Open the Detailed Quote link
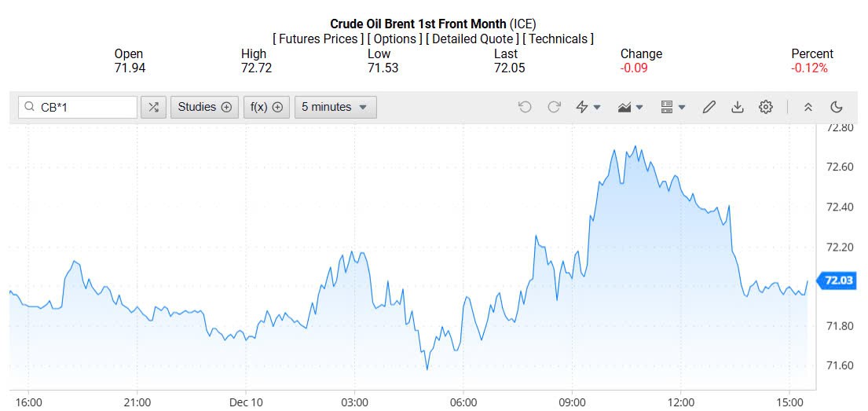 point(471,39)
